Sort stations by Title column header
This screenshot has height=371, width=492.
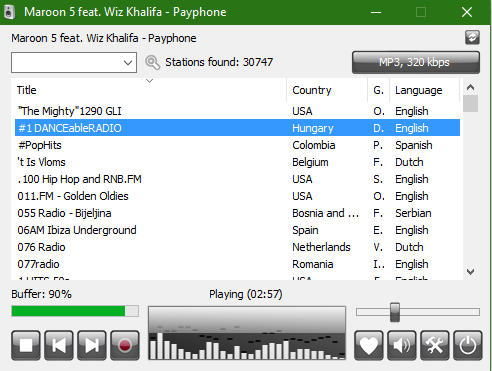[148, 90]
